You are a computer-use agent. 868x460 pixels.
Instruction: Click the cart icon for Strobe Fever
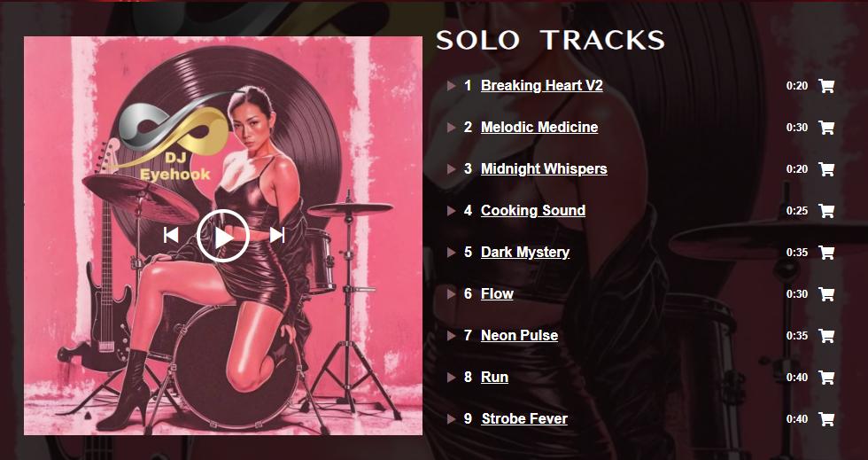point(826,419)
